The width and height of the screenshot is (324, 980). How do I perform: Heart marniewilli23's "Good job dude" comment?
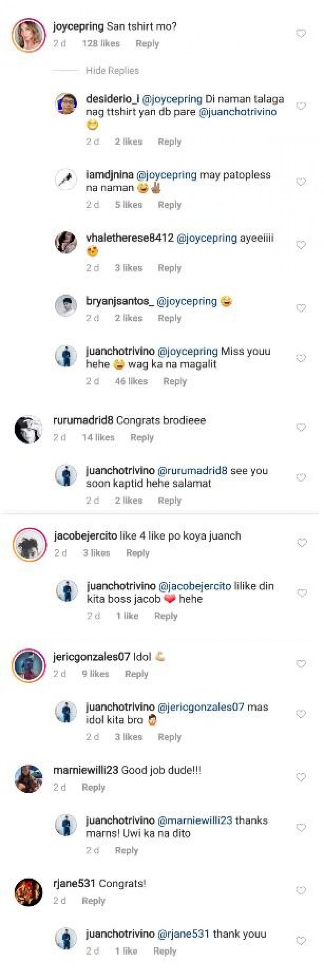pos(301,777)
